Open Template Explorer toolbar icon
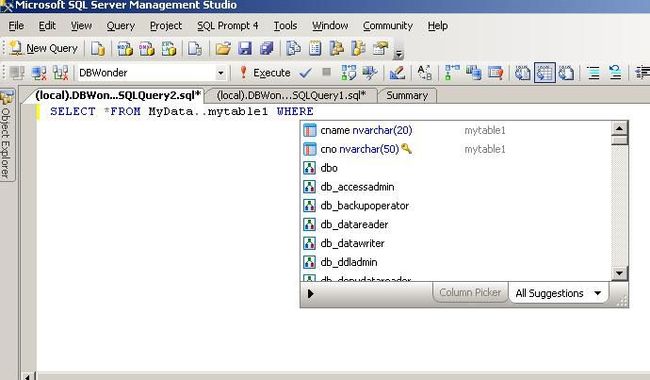650x380 pixels. click(359, 48)
